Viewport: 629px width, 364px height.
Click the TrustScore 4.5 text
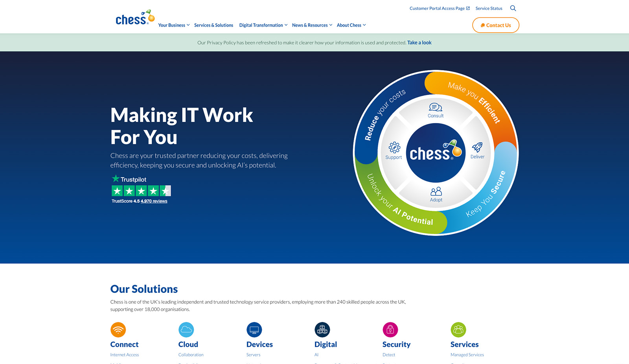(125, 201)
